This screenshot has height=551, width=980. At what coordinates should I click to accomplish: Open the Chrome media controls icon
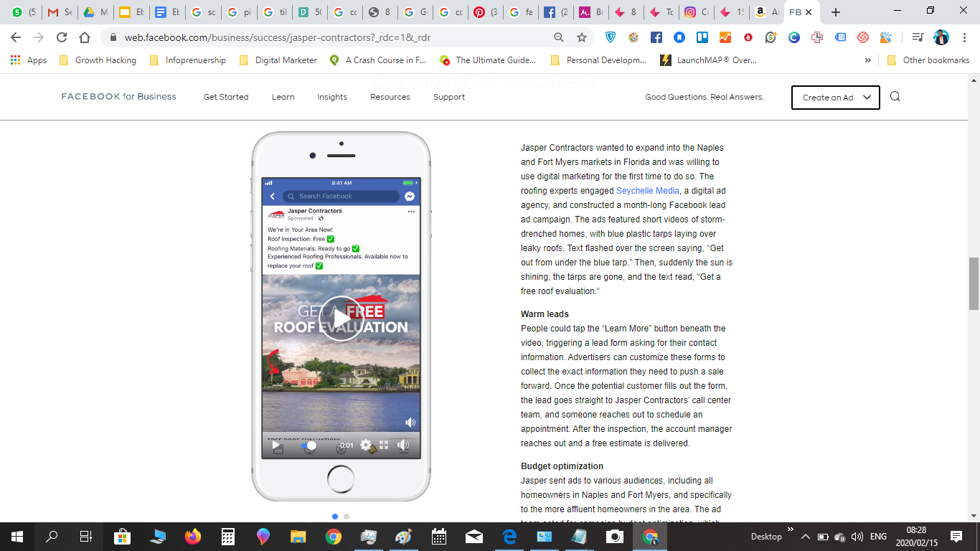918,37
